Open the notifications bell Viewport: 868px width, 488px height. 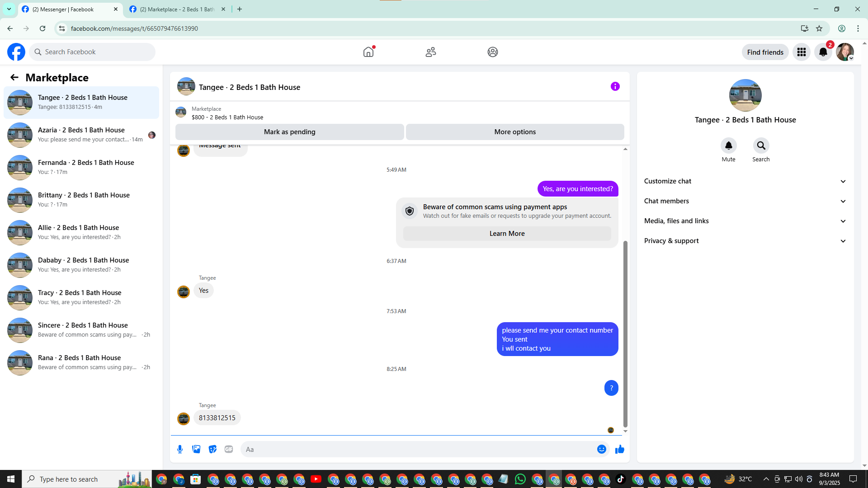coord(823,52)
